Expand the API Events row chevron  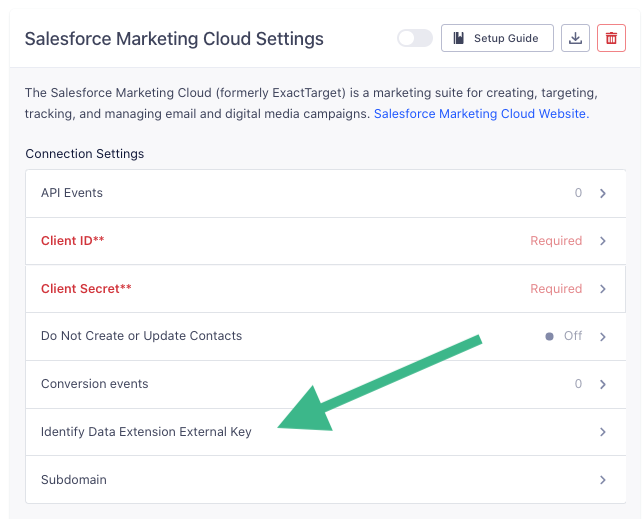603,193
